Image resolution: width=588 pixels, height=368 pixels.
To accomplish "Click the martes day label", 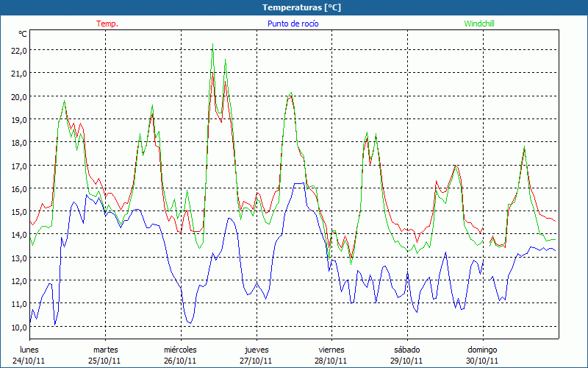I will click(105, 350).
